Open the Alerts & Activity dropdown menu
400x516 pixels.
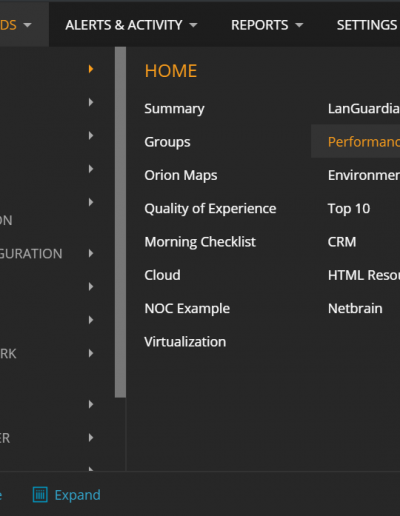131,25
